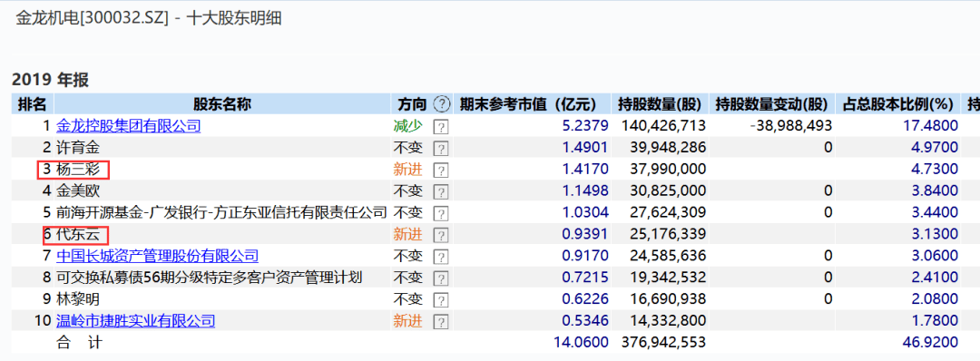Click the question mark icon in 温岭市捷胜实业 row
980x361 pixels.
[x=441, y=322]
